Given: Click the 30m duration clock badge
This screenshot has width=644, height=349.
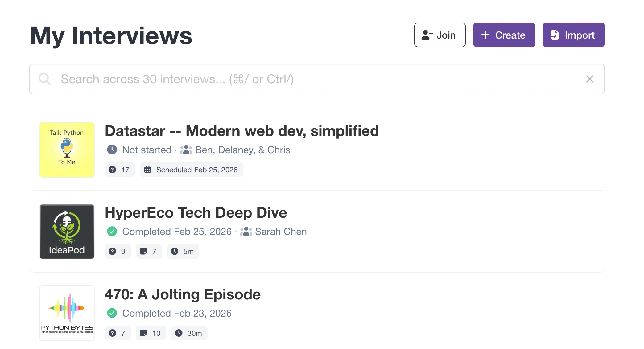Looking at the screenshot, I should point(189,333).
